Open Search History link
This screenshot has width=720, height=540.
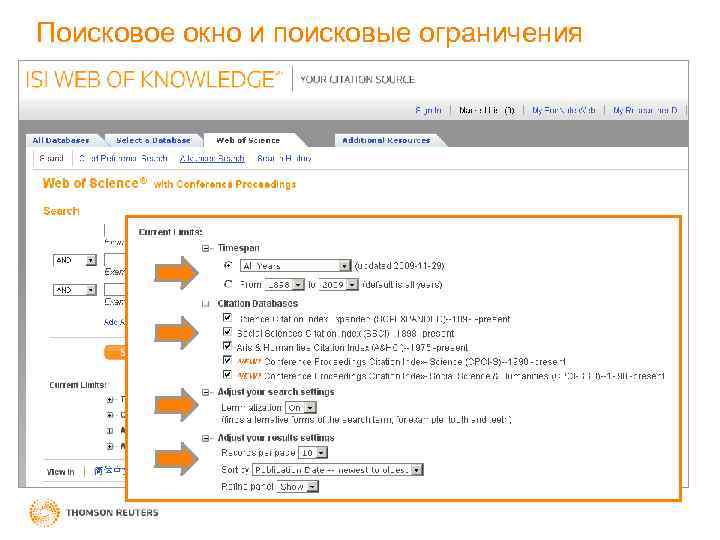[284, 158]
